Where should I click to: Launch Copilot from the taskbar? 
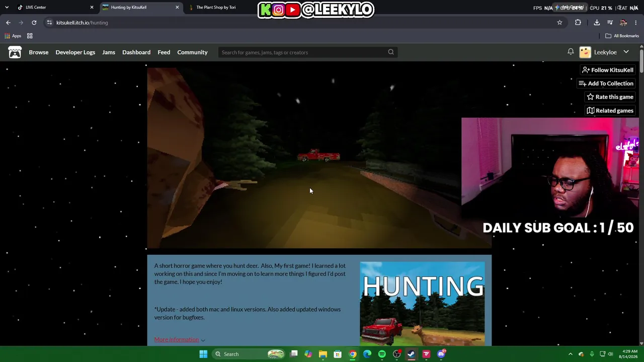coord(308,354)
